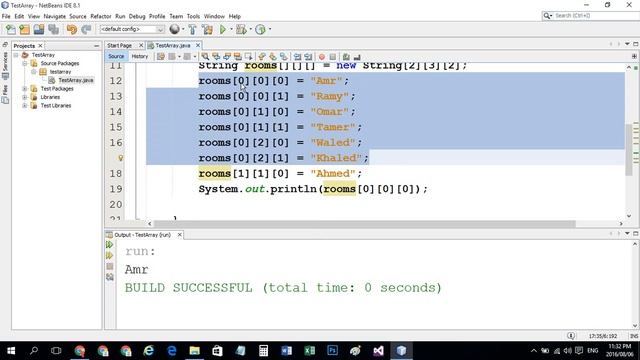Close the Output TestArray tab
Image resolution: width=640 pixels, height=360 pixels.
point(180,235)
